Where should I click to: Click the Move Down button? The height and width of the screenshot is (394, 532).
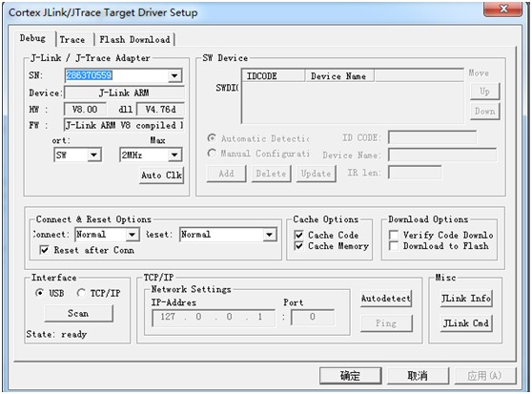coord(485,112)
